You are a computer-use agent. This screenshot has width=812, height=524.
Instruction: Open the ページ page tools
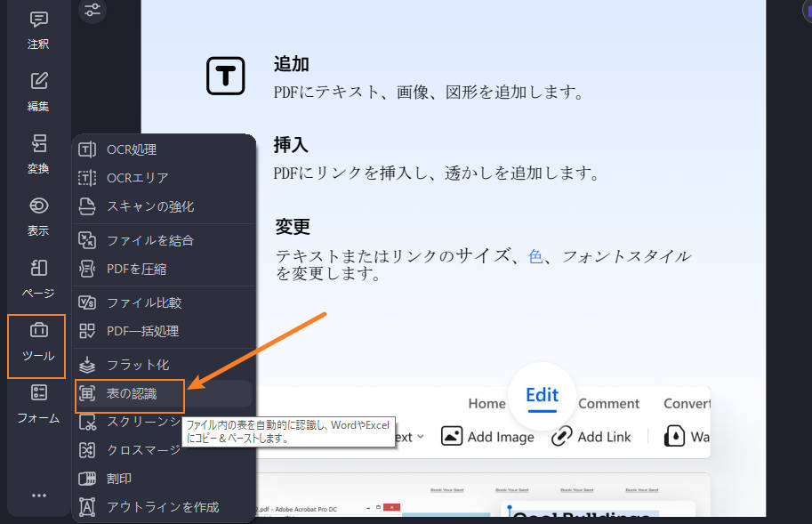(x=37, y=278)
